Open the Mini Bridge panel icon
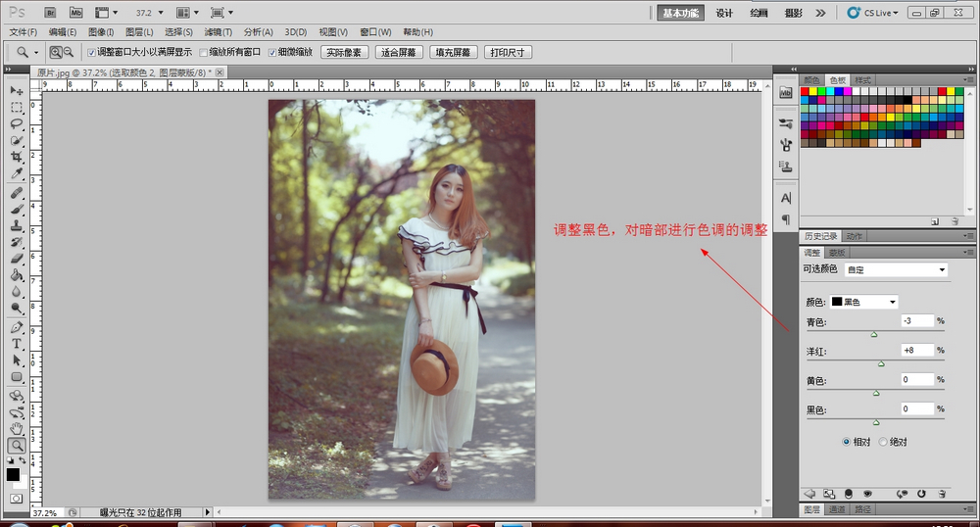Viewport: 980px width, 527px height. [786, 92]
